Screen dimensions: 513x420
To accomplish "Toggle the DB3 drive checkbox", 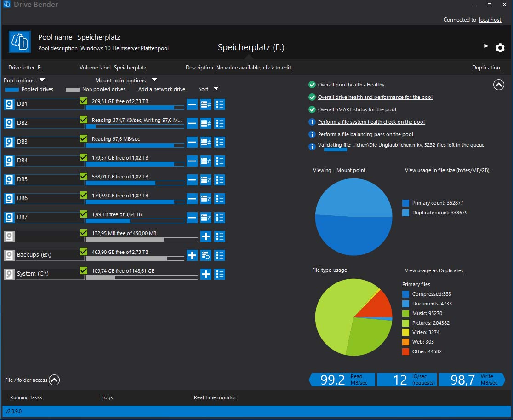I will 84,138.
